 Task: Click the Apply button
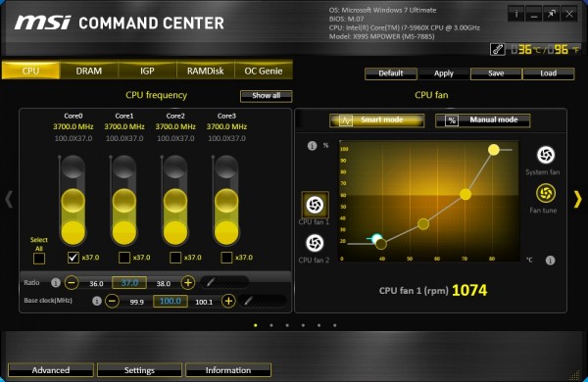pyautogui.click(x=444, y=73)
